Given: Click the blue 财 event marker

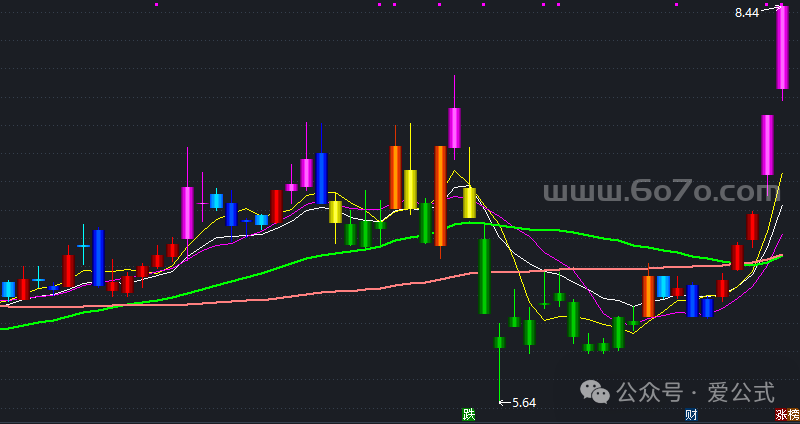Looking at the screenshot, I should point(691,414).
